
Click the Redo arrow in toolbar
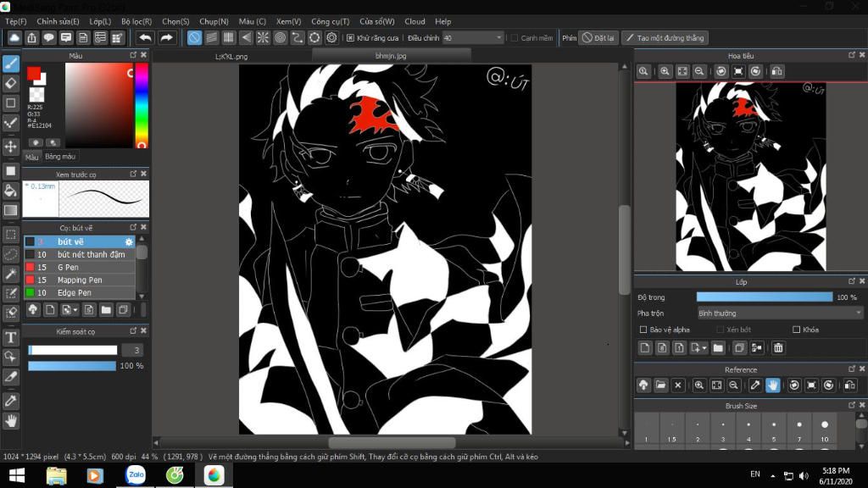(166, 37)
